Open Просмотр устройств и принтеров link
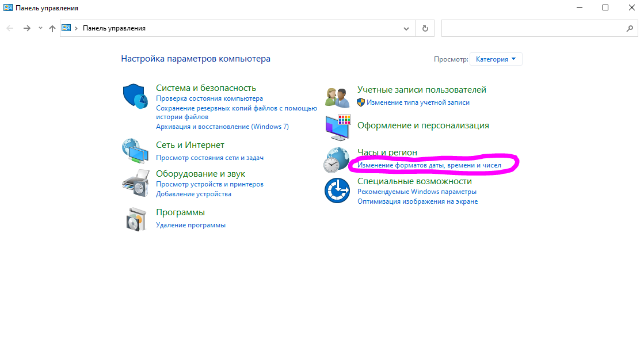 point(209,184)
